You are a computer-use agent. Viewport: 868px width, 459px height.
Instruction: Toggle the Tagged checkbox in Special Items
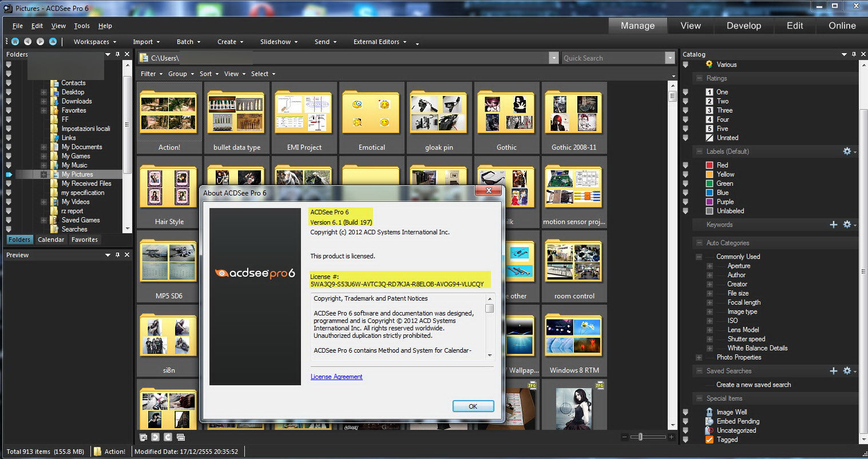[x=710, y=440]
